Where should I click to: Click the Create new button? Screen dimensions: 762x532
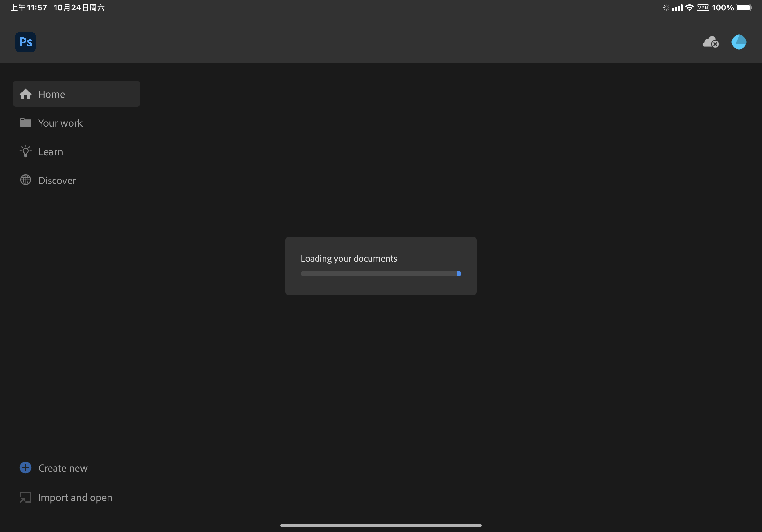click(63, 468)
